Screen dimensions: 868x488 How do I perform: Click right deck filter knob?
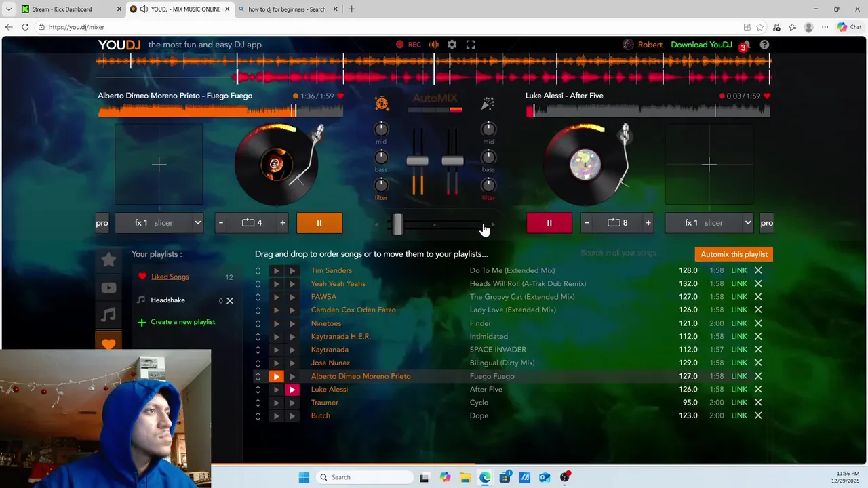point(488,185)
